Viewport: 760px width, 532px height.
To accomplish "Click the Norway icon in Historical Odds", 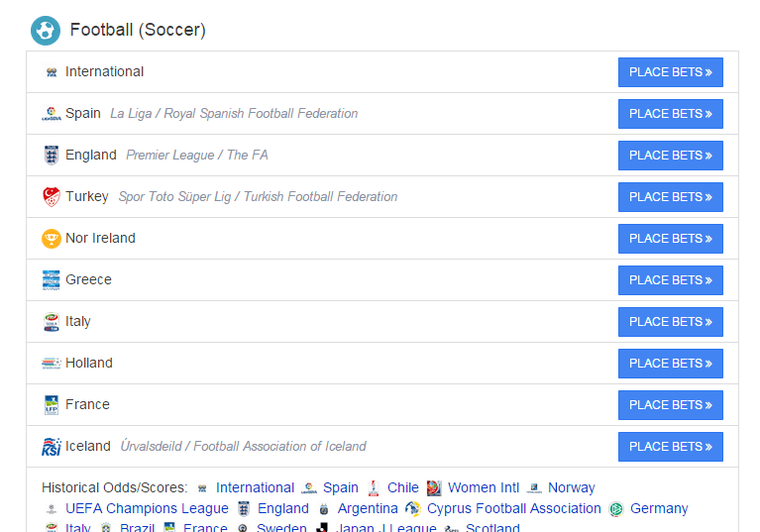I will [534, 487].
